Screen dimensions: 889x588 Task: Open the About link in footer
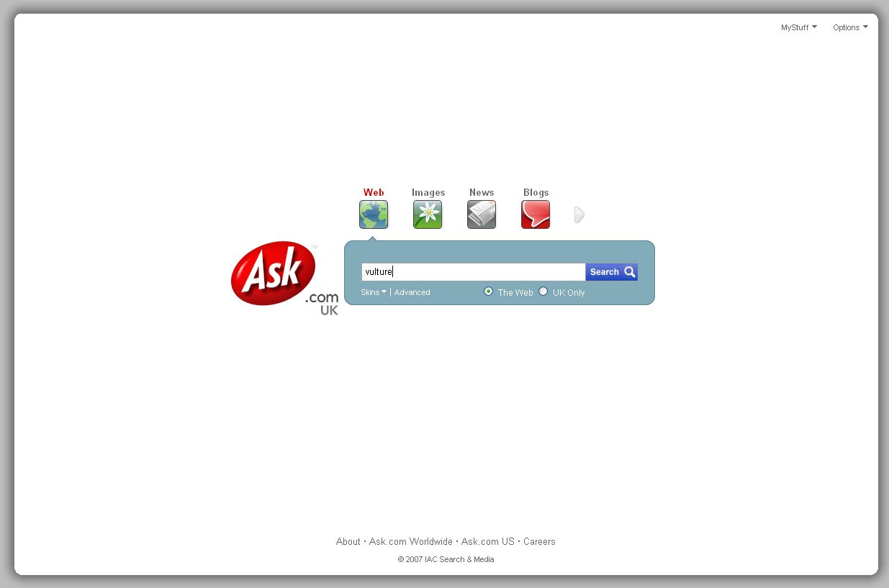pyautogui.click(x=348, y=541)
